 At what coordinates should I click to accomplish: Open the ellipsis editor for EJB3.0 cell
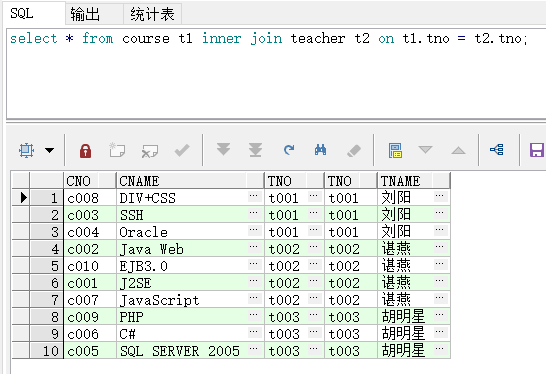(254, 264)
